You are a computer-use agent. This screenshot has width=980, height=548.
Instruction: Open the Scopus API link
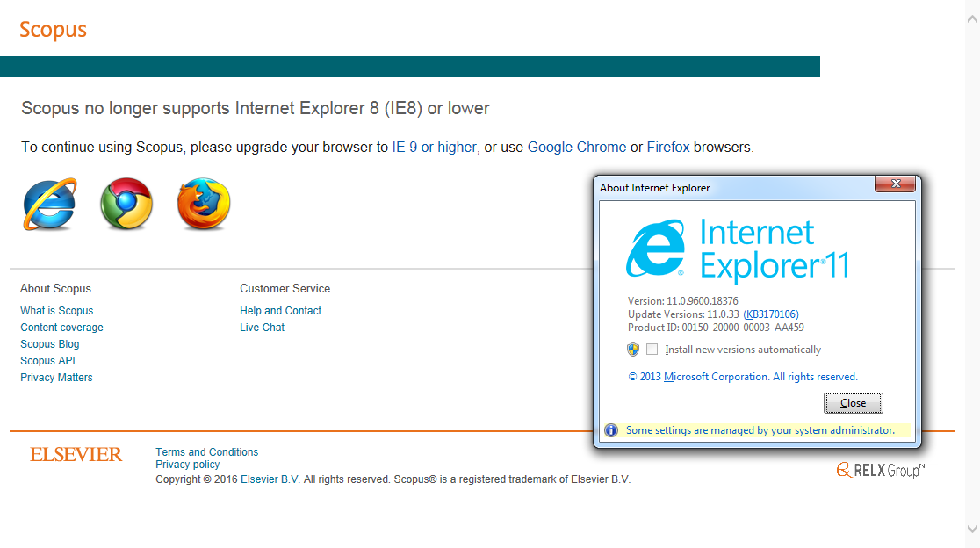coord(47,361)
